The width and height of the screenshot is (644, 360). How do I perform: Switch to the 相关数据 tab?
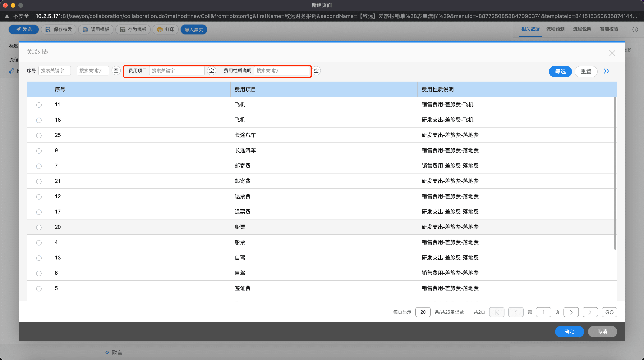tap(530, 29)
